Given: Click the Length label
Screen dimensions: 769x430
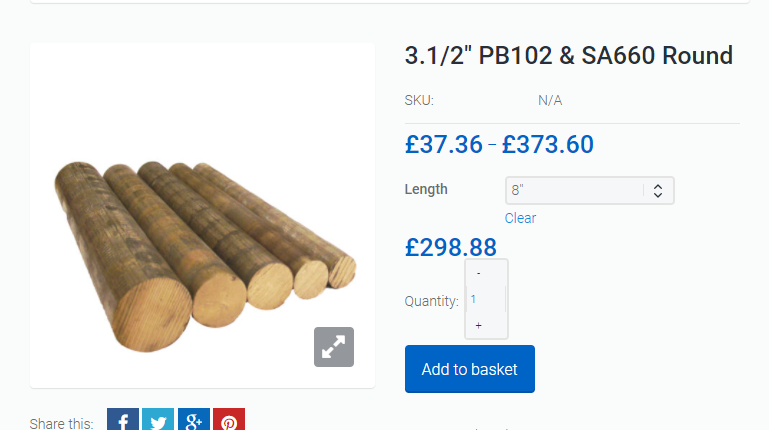Looking at the screenshot, I should pos(426,189).
